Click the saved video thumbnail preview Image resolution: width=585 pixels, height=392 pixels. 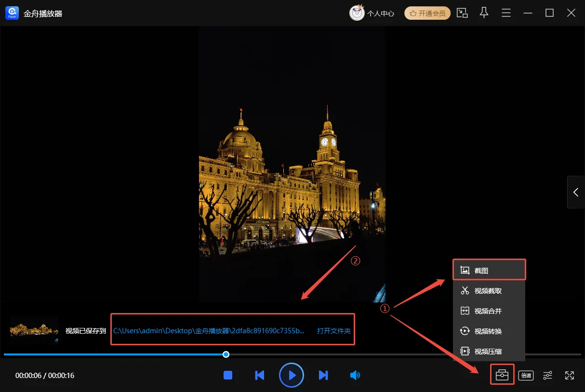pos(34,330)
